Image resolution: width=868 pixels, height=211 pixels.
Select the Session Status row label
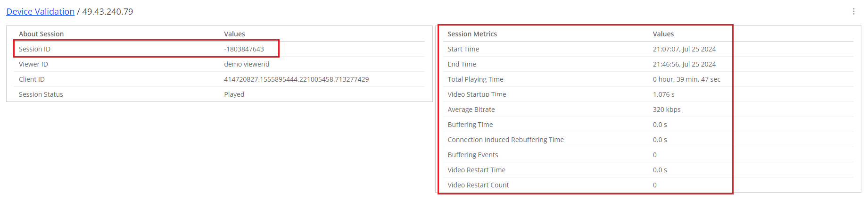click(x=41, y=94)
